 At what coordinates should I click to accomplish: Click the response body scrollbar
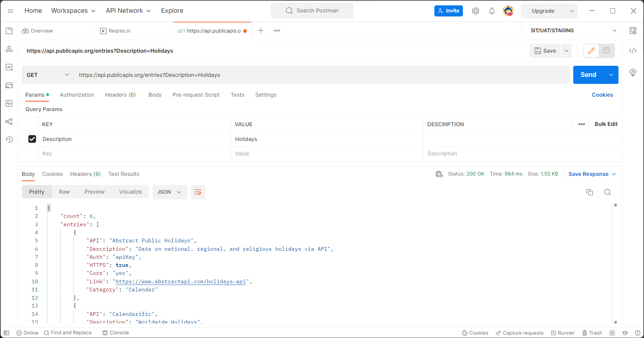[x=615, y=263]
